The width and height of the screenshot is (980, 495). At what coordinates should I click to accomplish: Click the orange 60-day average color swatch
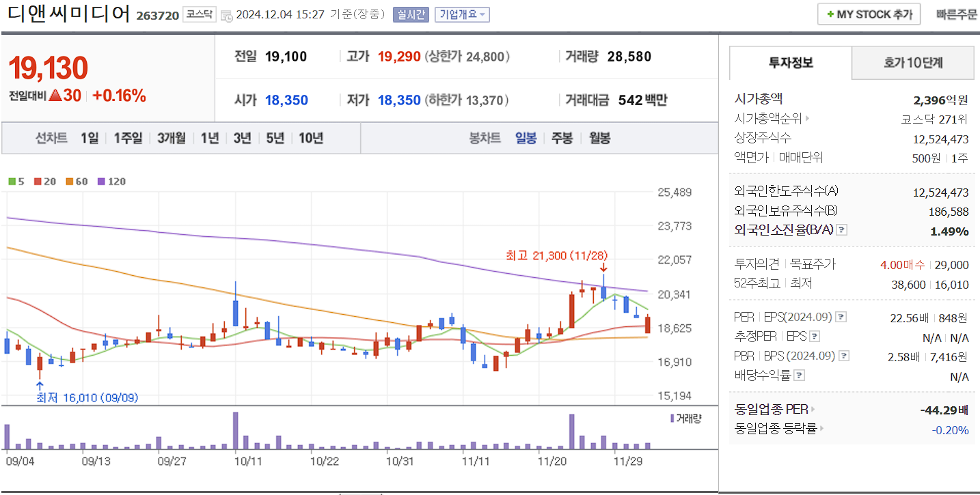click(x=69, y=182)
